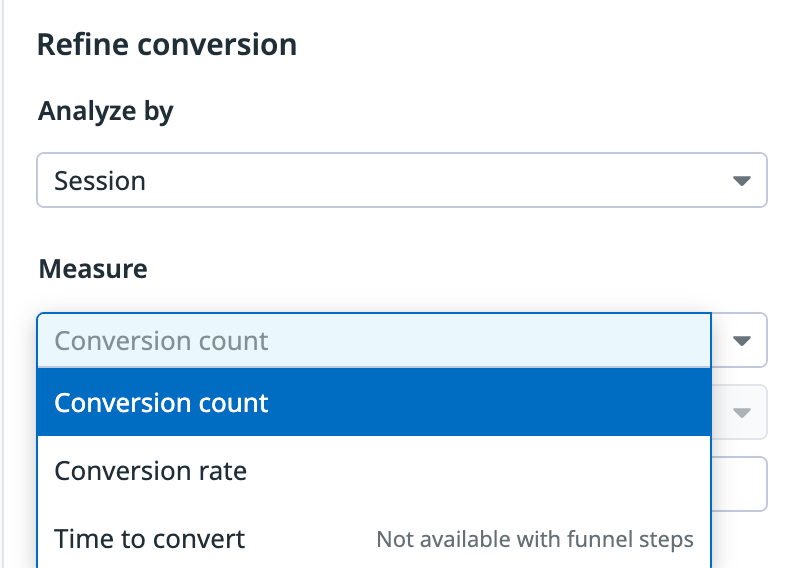This screenshot has width=792, height=568.
Task: Click the partially hidden field beside Conversion rate
Action: coord(740,484)
